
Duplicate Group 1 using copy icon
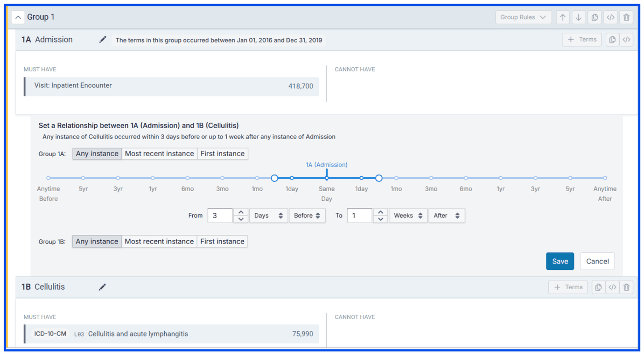pos(595,17)
